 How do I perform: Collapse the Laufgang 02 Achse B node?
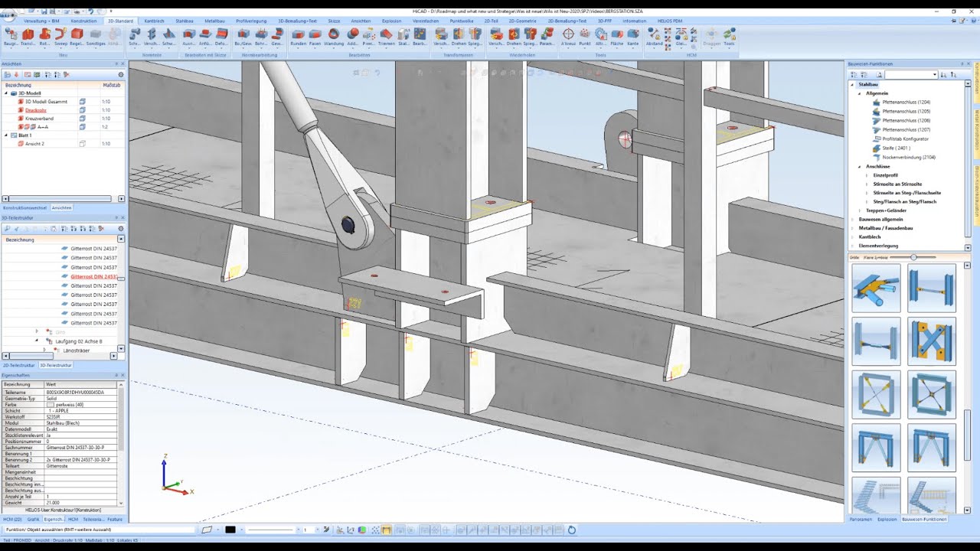tap(37, 341)
